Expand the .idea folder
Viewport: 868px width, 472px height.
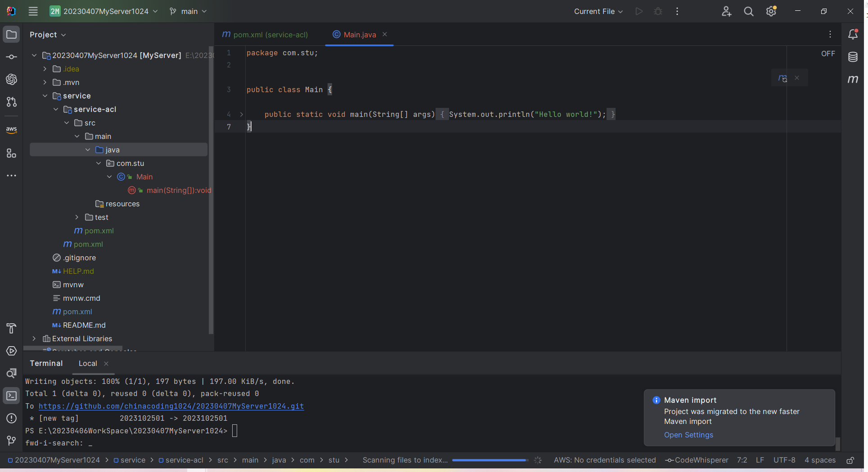45,69
